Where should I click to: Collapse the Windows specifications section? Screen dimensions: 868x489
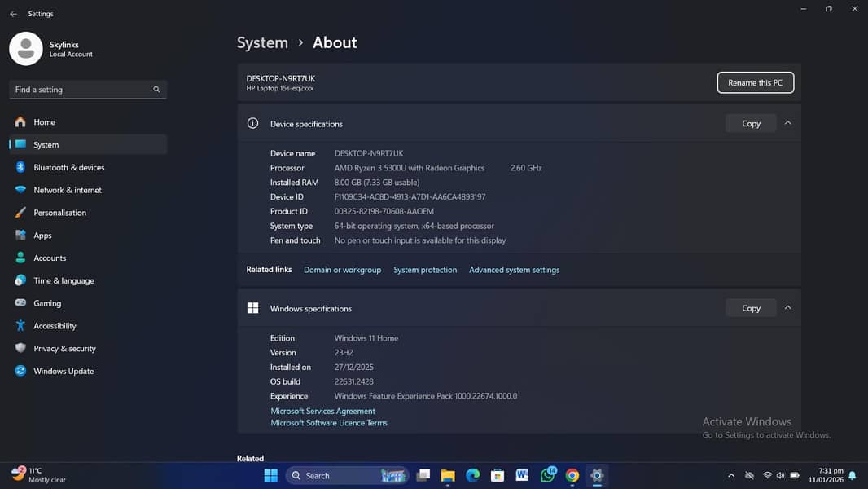[787, 308]
